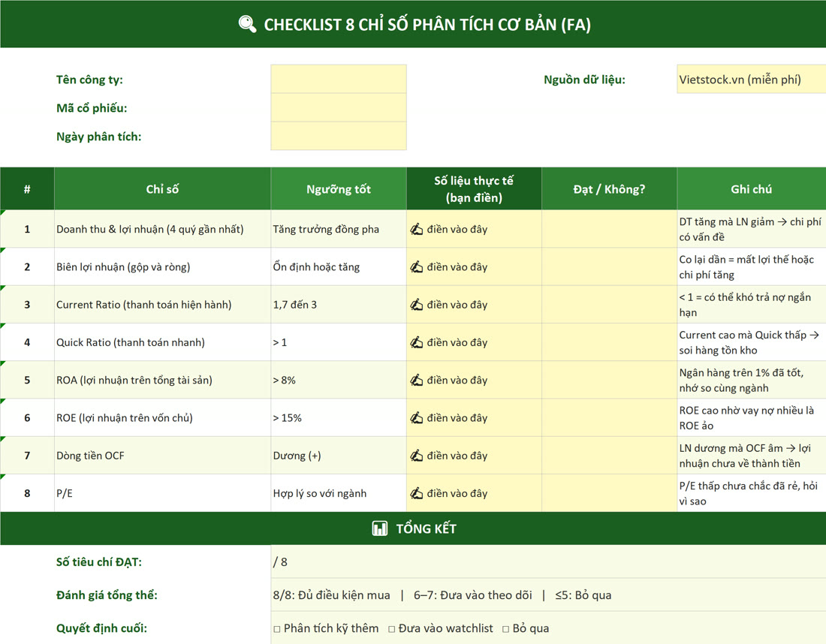Screen dimensions: 826x644
Task: Click the Quyết định cuối label
Action: (x=101, y=628)
